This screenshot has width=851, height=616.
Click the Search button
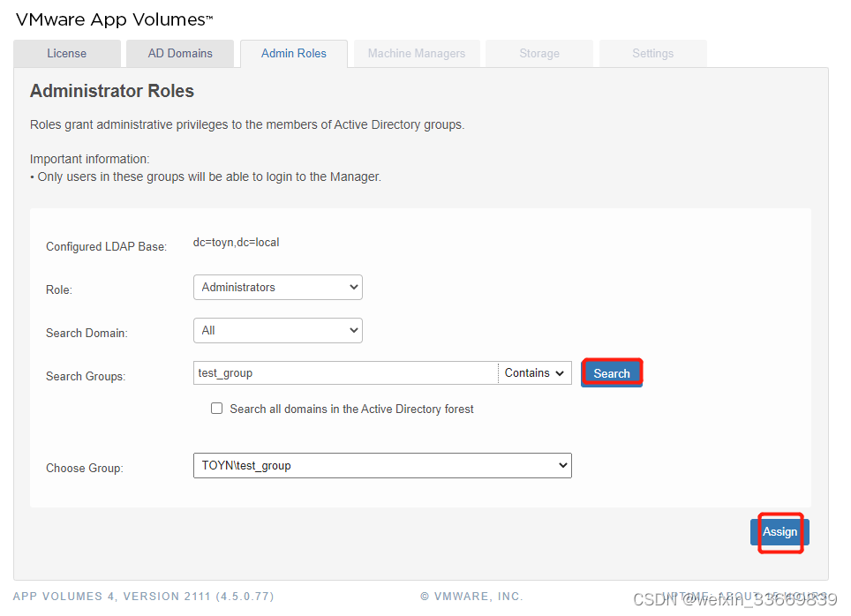click(x=612, y=373)
